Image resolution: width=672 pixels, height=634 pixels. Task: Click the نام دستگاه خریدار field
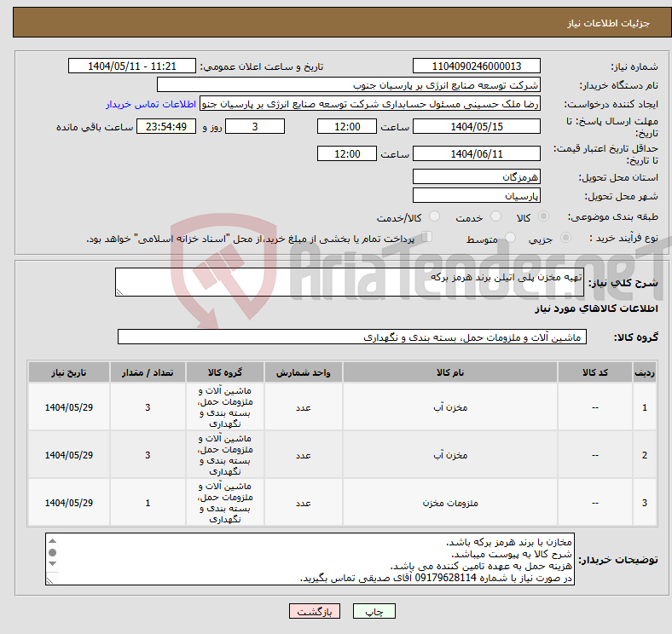click(x=349, y=85)
